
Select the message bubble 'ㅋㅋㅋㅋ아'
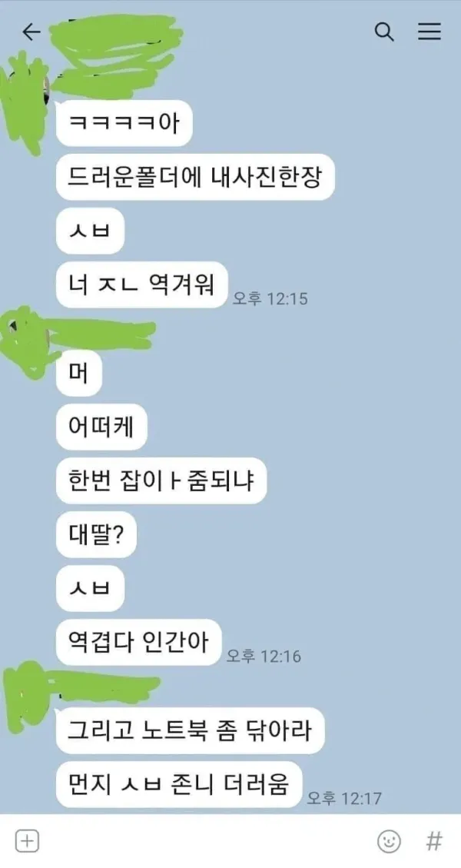click(x=124, y=124)
